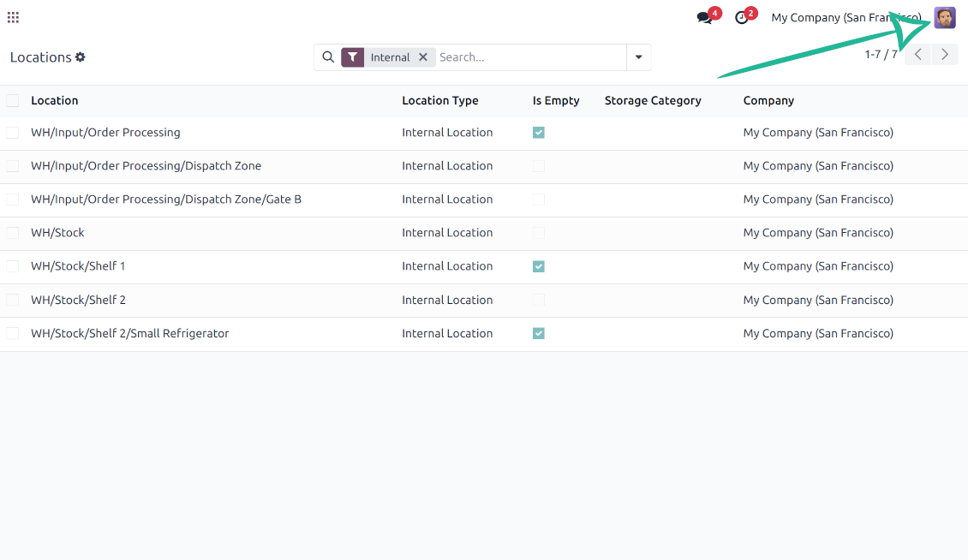Go to previous page of records
968x560 pixels.
click(x=917, y=55)
